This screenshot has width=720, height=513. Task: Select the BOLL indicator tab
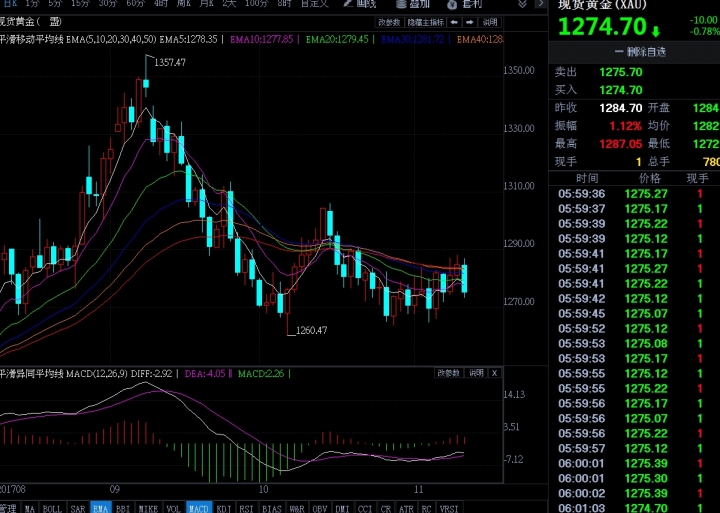[x=52, y=508]
